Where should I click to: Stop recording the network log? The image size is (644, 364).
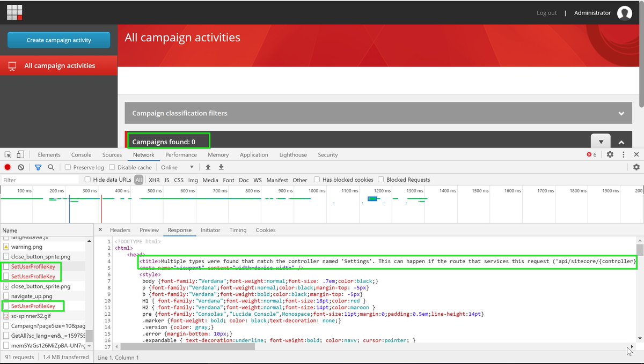pos(8,167)
